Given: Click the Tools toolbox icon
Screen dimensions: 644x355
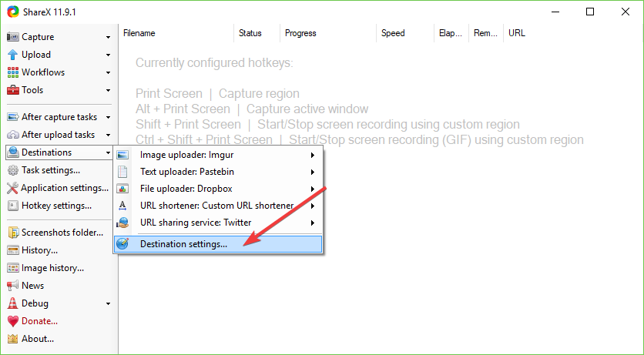Looking at the screenshot, I should (13, 90).
